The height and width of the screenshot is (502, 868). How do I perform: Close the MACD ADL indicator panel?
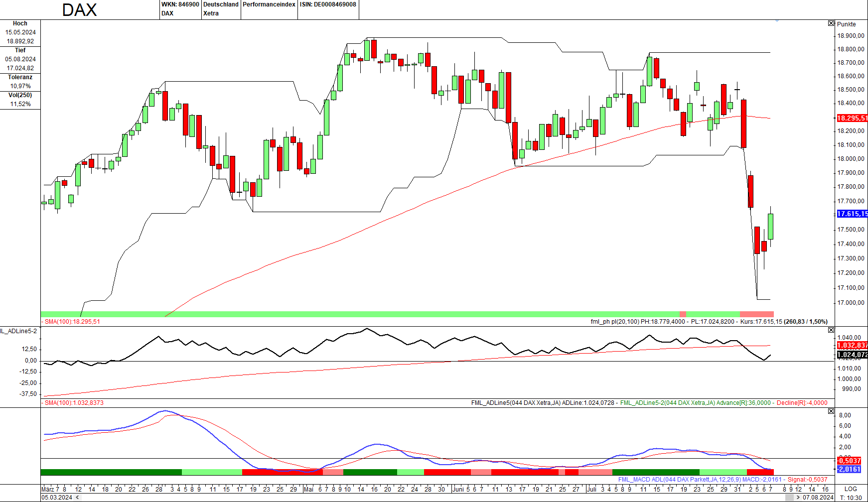(831, 411)
